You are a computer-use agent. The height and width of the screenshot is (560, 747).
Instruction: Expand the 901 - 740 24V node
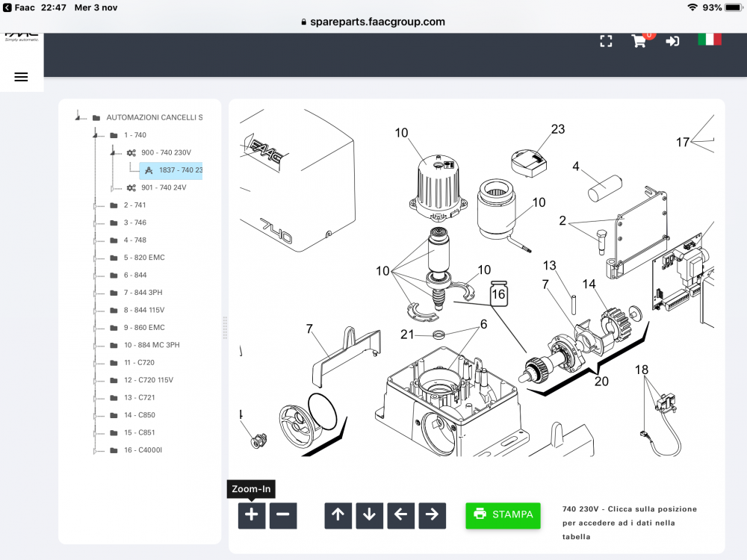(x=113, y=188)
